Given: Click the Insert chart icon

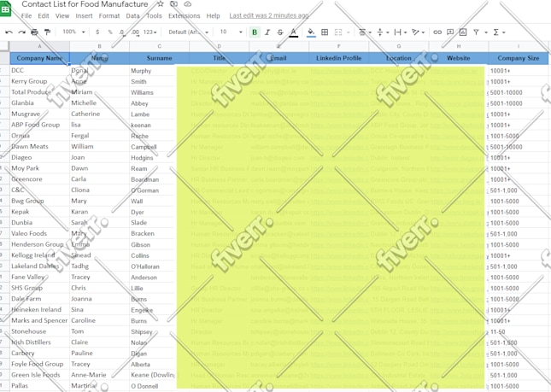Looking at the screenshot, I should point(463,32).
